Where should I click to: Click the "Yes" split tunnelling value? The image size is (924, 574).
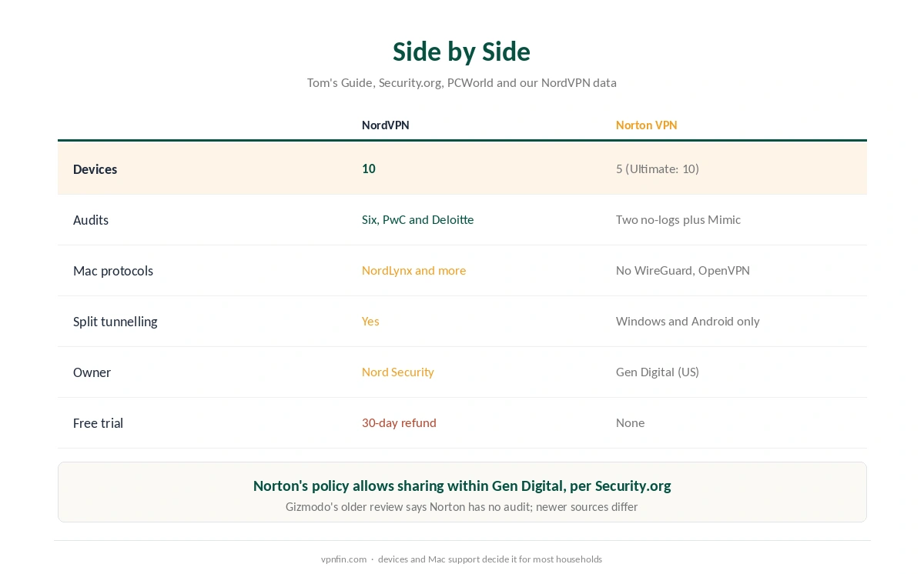(x=370, y=321)
